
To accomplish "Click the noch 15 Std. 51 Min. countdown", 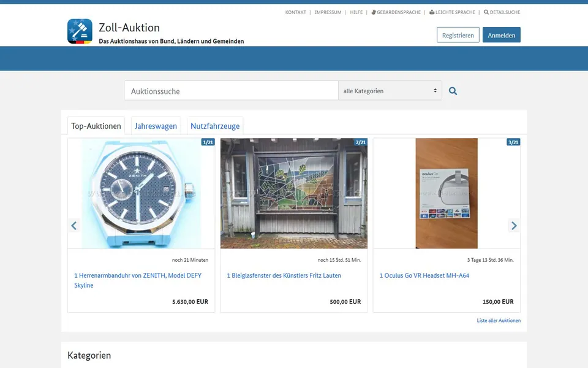I will 339,260.
